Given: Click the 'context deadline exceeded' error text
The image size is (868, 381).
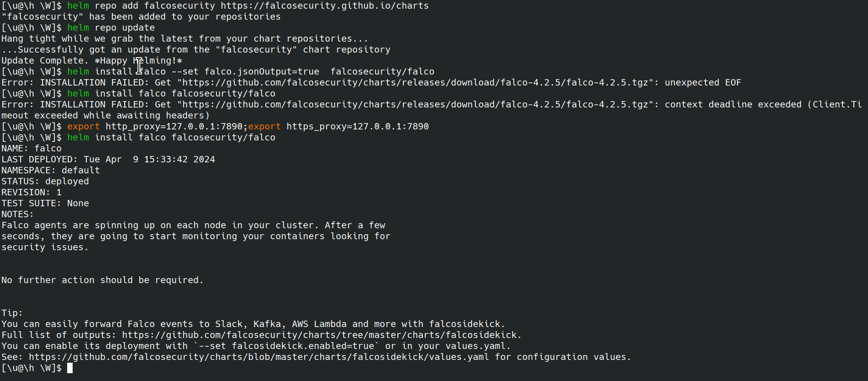Looking at the screenshot, I should pos(733,105).
